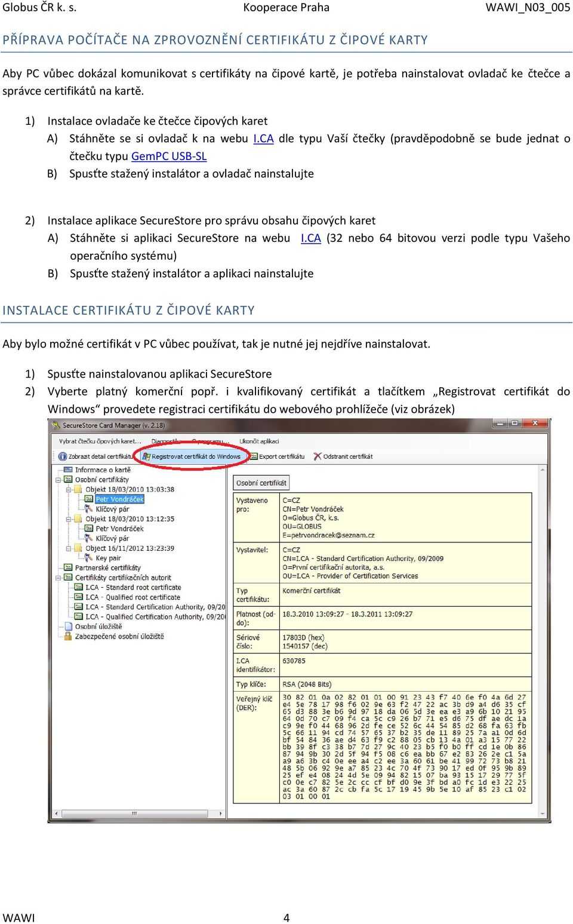Minimize the SecureStore Card Manager window
The height and width of the screenshot is (924, 573).
click(500, 423)
